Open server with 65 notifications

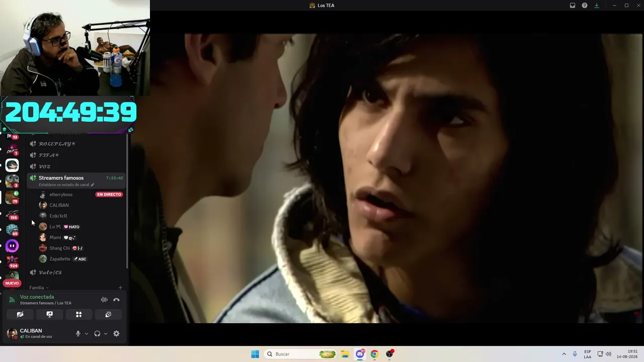point(12,230)
